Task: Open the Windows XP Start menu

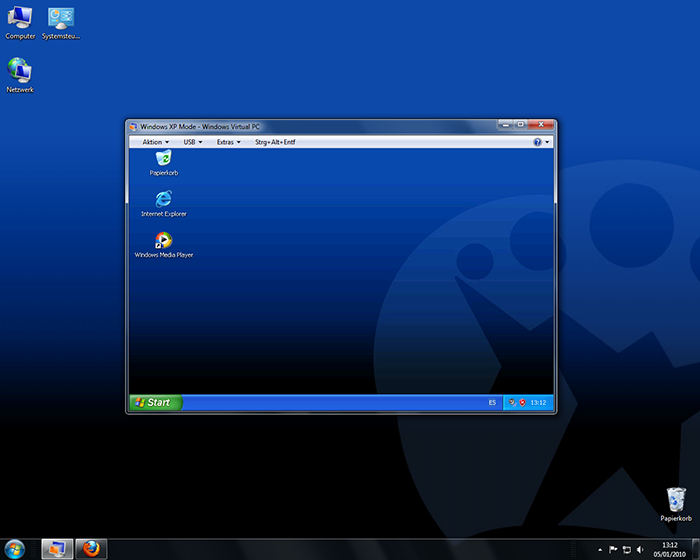Action: click(155, 403)
